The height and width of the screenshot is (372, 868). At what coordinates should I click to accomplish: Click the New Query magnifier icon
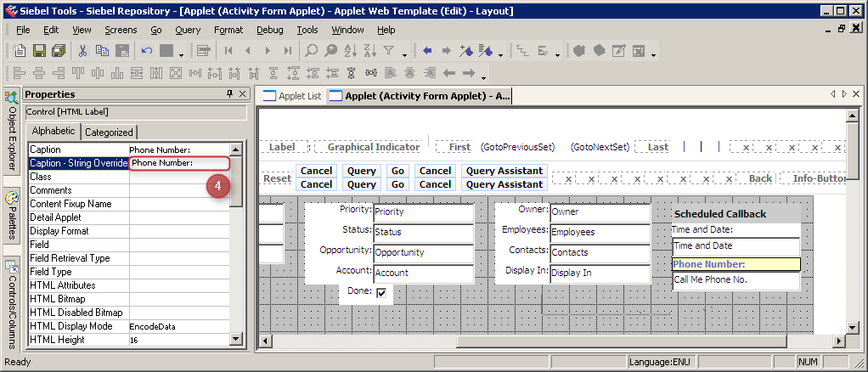click(x=312, y=51)
